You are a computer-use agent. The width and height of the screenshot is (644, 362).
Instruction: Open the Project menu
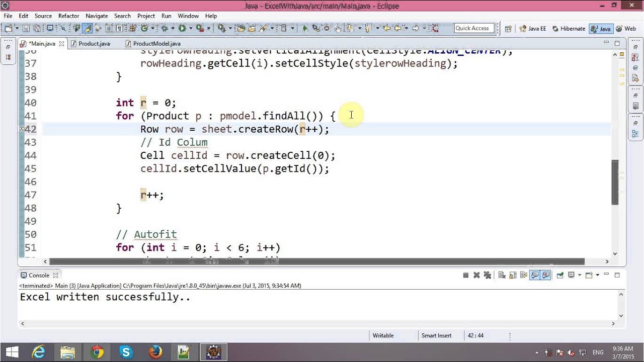[x=146, y=16]
